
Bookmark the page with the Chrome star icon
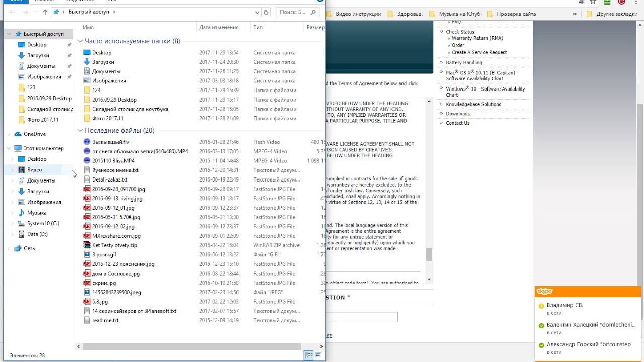tap(593, 2)
